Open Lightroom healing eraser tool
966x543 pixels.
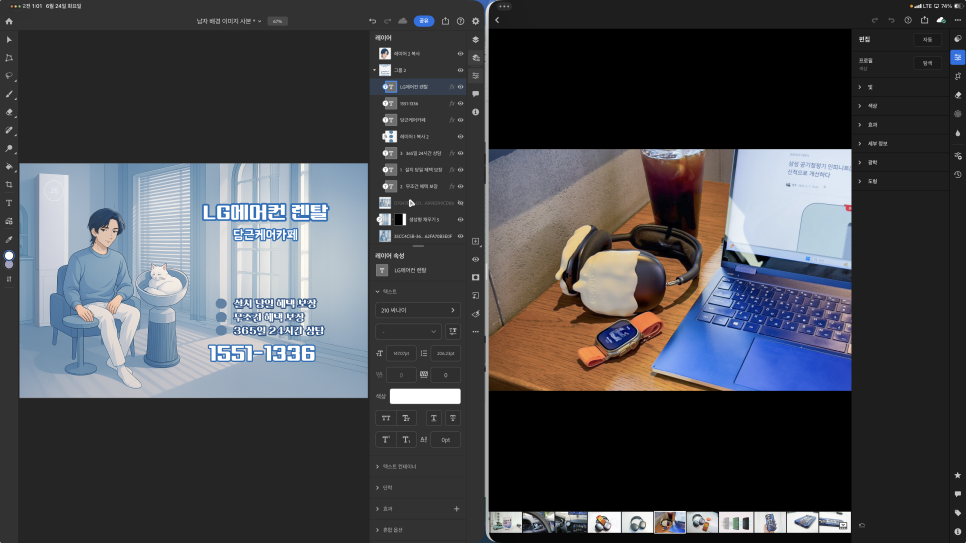click(957, 95)
